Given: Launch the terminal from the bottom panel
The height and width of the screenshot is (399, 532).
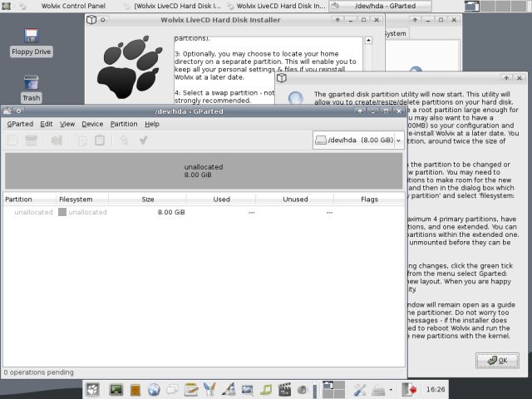Looking at the screenshot, I should click(x=116, y=390).
